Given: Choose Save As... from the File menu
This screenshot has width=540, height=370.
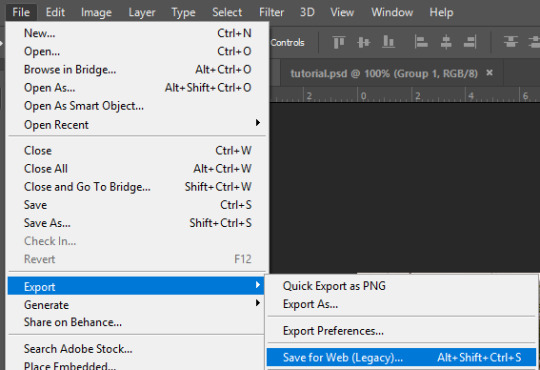Looking at the screenshot, I should point(137,223).
